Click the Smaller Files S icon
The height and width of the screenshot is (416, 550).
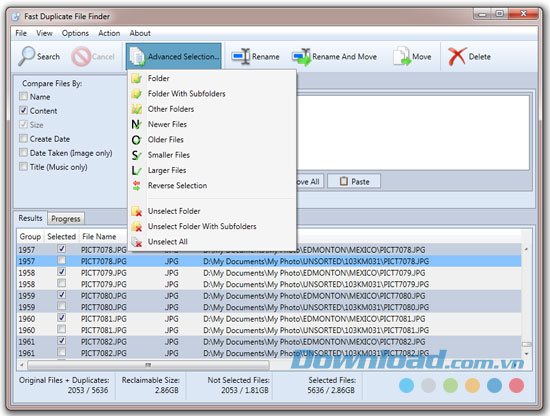click(x=136, y=155)
